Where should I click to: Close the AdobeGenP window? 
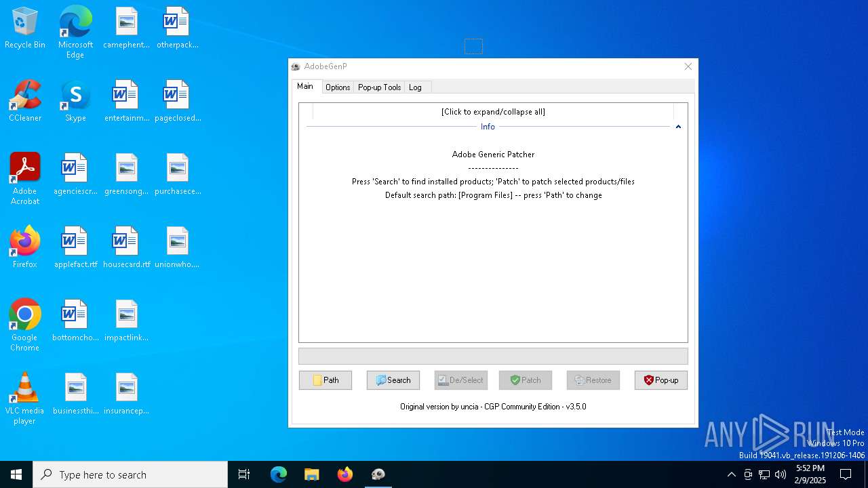pyautogui.click(x=688, y=66)
